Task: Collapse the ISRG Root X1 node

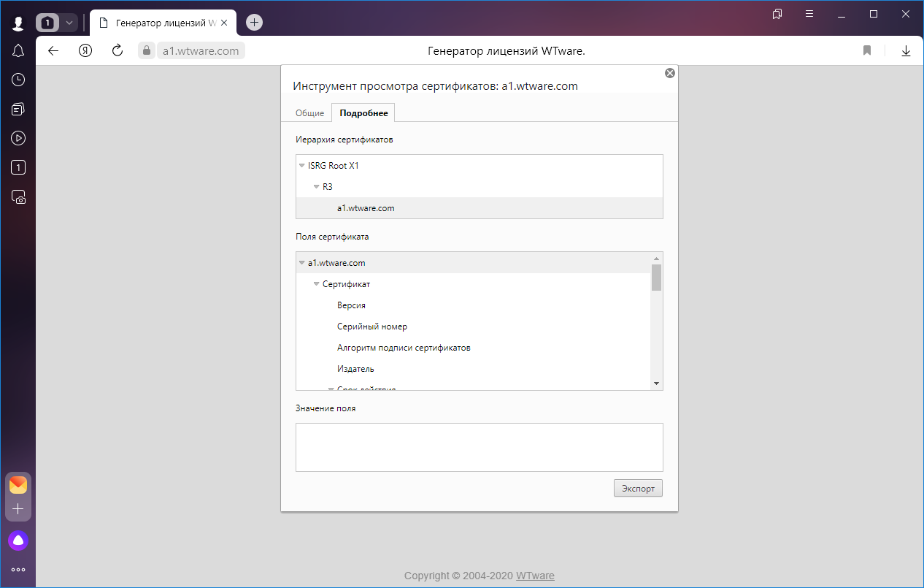Action: click(302, 166)
